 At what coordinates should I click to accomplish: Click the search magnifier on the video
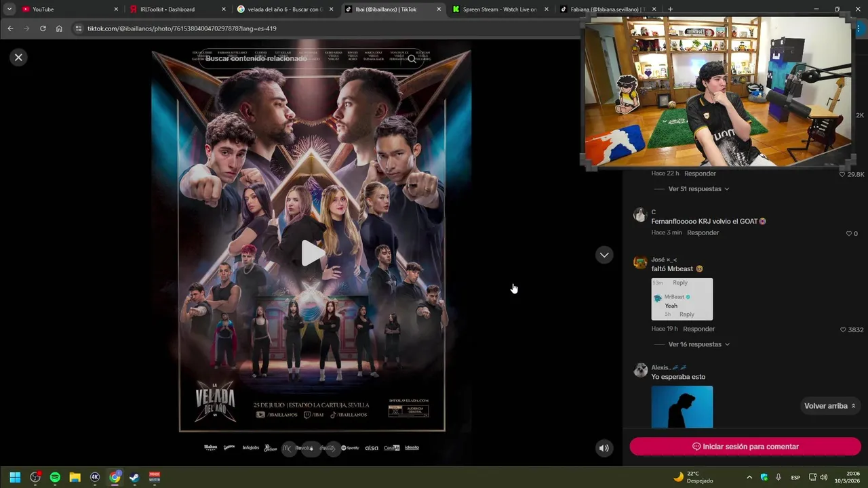pyautogui.click(x=412, y=58)
